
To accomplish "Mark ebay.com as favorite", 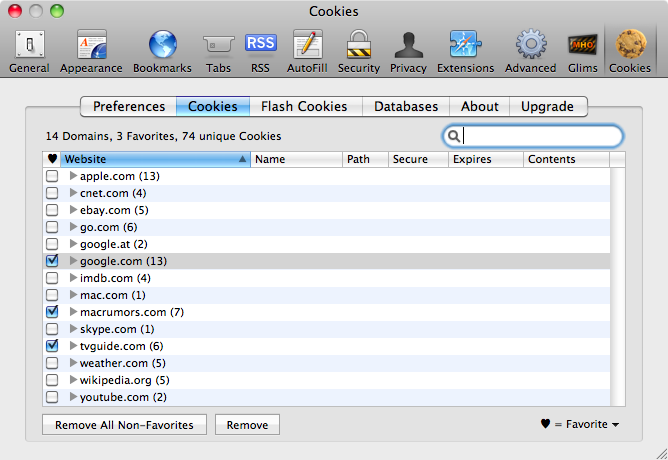I will 52,210.
